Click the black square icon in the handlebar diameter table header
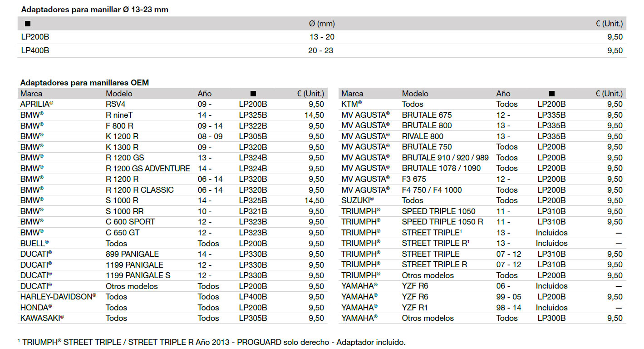Viewport: 644px width, 349px height. tap(28, 24)
